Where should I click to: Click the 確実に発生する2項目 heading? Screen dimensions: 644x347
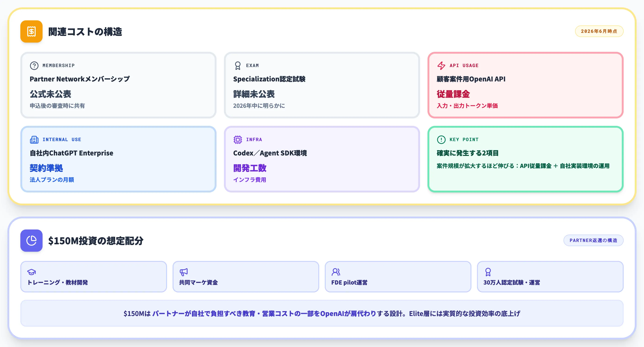[468, 153]
